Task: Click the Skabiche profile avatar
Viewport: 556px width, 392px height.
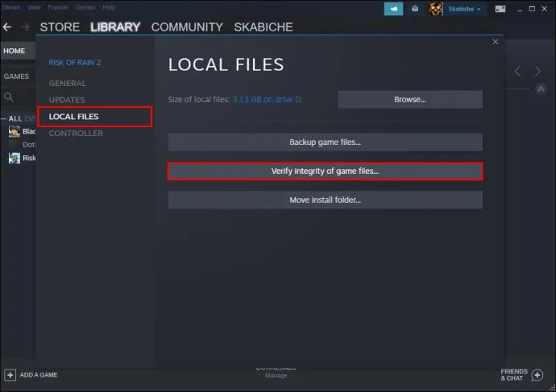Action: [435, 9]
